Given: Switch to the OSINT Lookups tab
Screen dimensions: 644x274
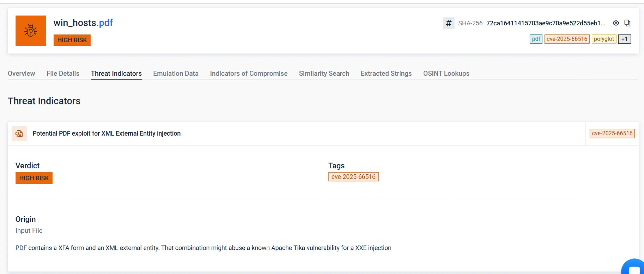Looking at the screenshot, I should pyautogui.click(x=446, y=73).
